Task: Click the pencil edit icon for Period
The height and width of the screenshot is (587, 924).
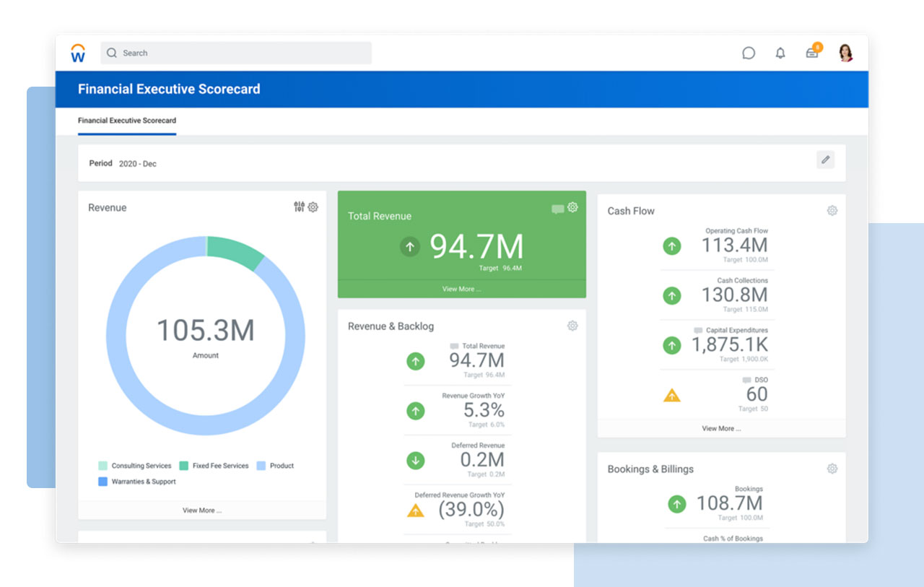Action: 825,160
